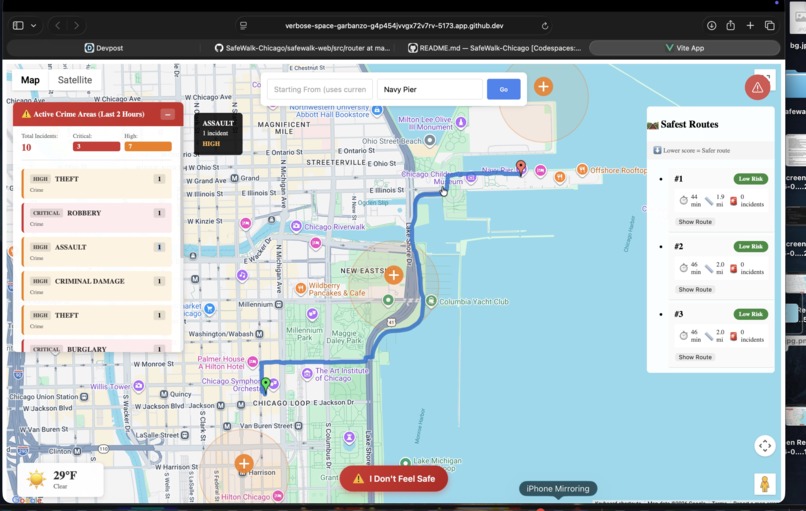Click the Navy Pier destination field
This screenshot has width=806, height=511.
430,89
